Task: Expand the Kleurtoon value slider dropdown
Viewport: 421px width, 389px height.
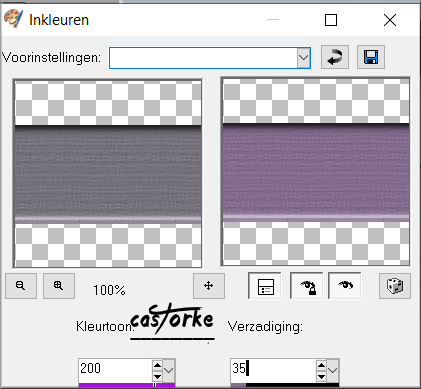Action: click(x=169, y=370)
